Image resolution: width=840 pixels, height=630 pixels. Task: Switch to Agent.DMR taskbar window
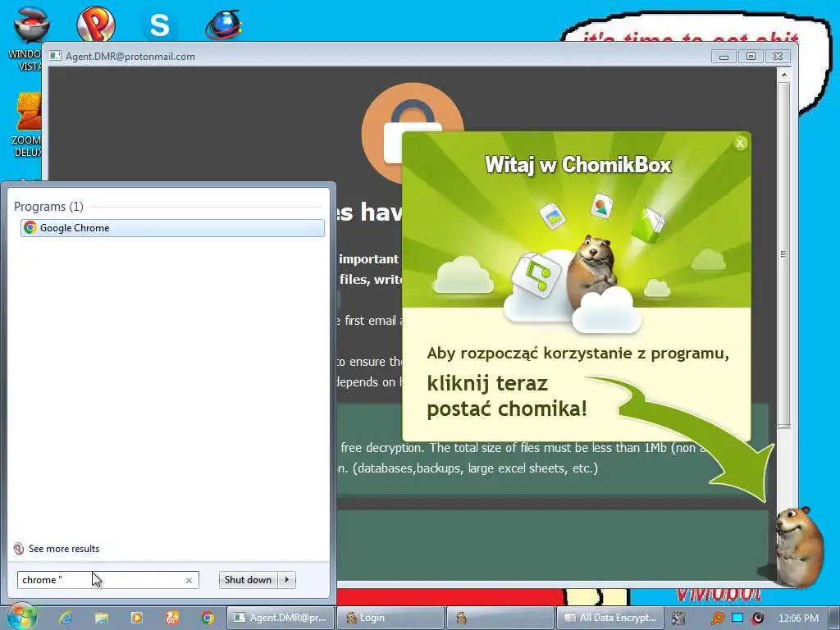281,618
